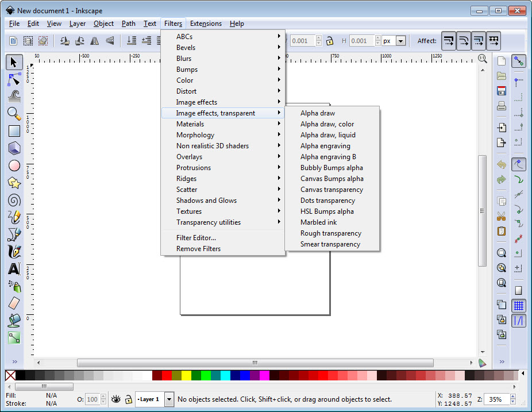Toggle the second Affect rounded-corners button
The height and width of the screenshot is (412, 532).
464,41
